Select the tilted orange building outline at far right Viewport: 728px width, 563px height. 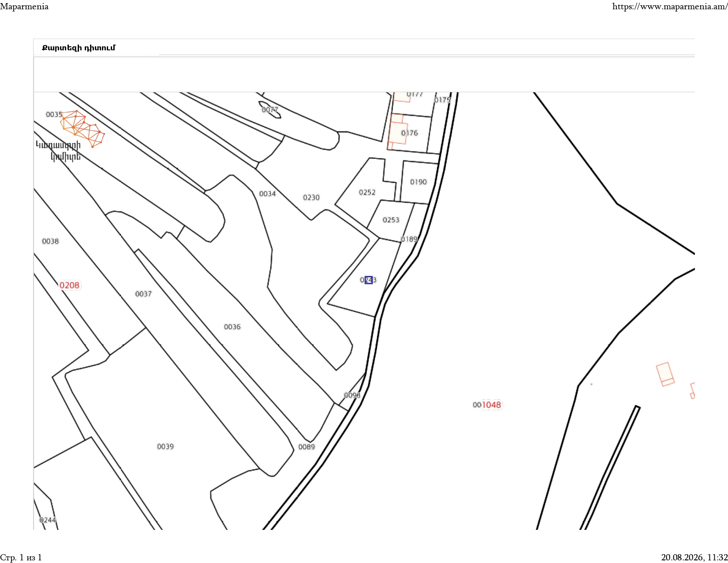(665, 374)
